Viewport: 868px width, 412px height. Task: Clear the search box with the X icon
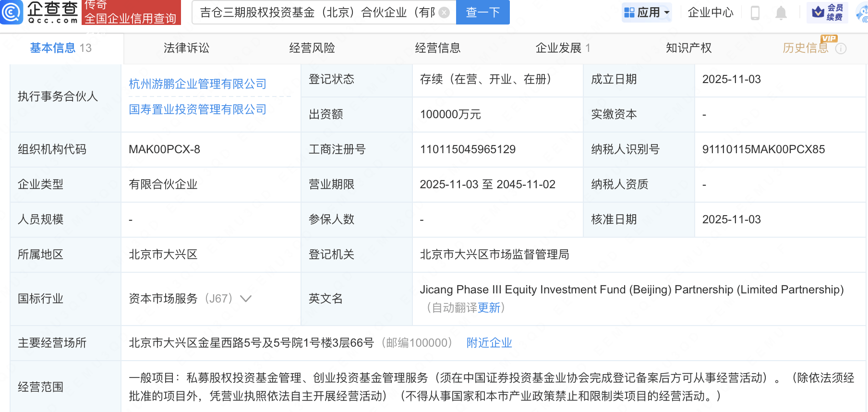(x=445, y=12)
